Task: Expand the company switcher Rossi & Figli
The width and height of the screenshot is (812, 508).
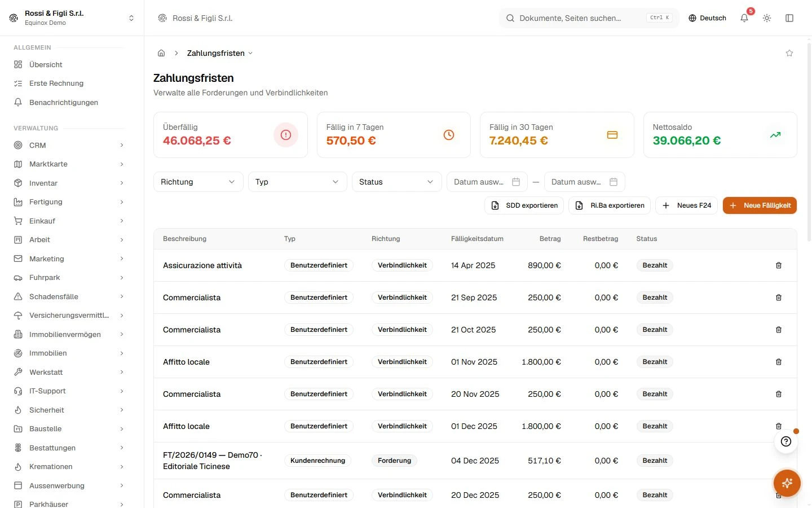Action: click(x=72, y=18)
